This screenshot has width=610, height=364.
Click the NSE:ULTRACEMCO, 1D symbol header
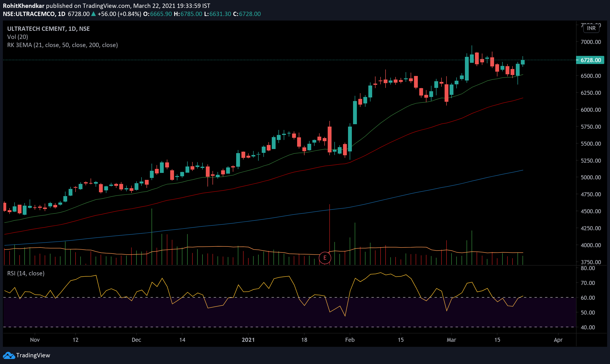pos(34,14)
